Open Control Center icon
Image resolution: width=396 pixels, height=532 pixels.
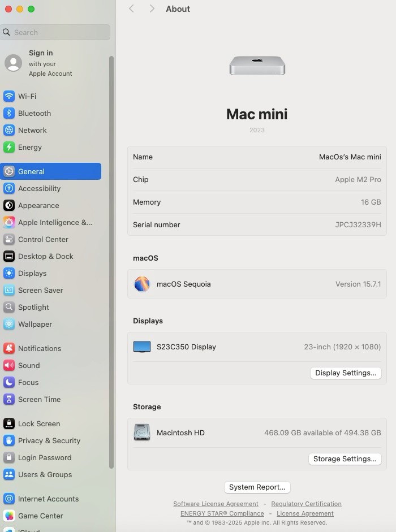(9, 239)
